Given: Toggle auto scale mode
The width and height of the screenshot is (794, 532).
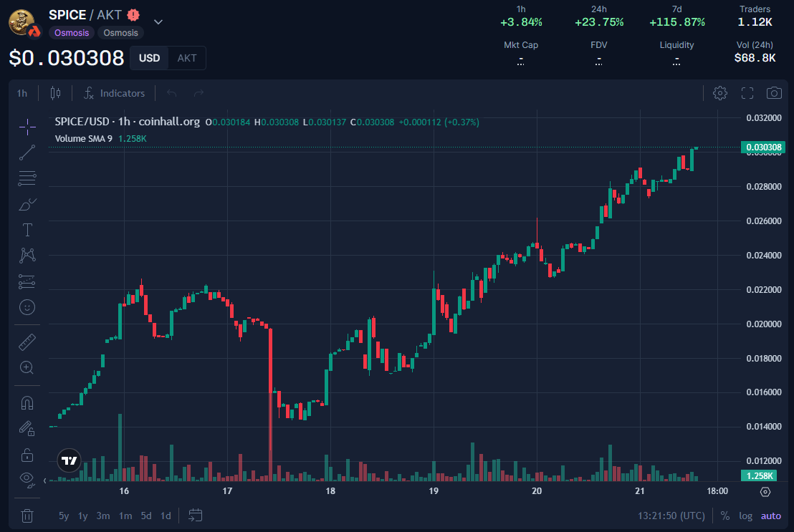Looking at the screenshot, I should 770,516.
